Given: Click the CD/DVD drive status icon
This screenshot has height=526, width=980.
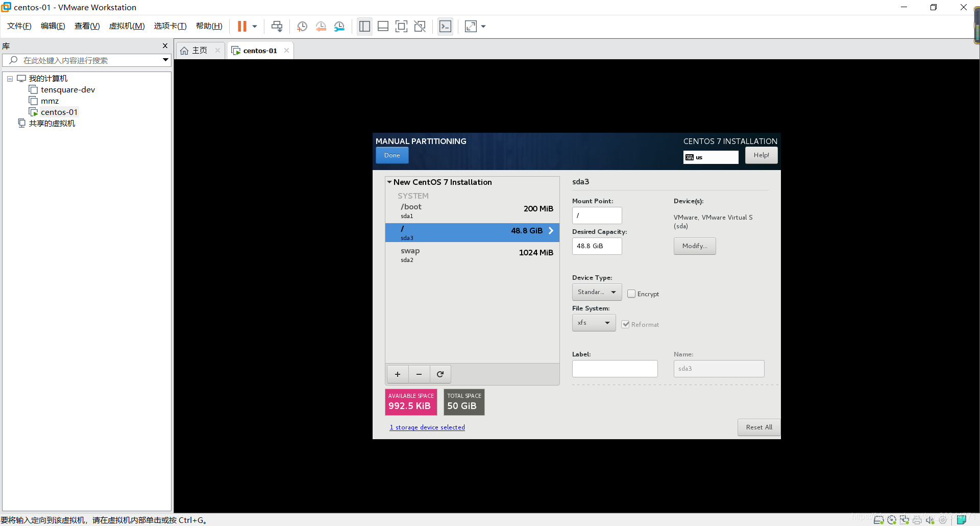Looking at the screenshot, I should [892, 520].
